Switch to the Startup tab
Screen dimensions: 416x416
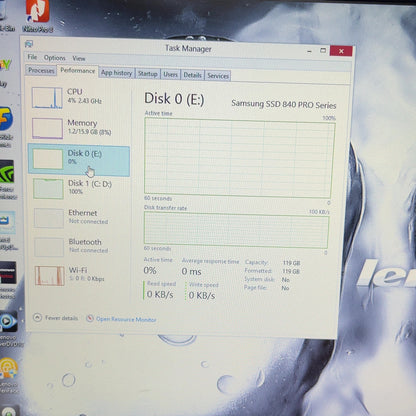[x=147, y=74]
